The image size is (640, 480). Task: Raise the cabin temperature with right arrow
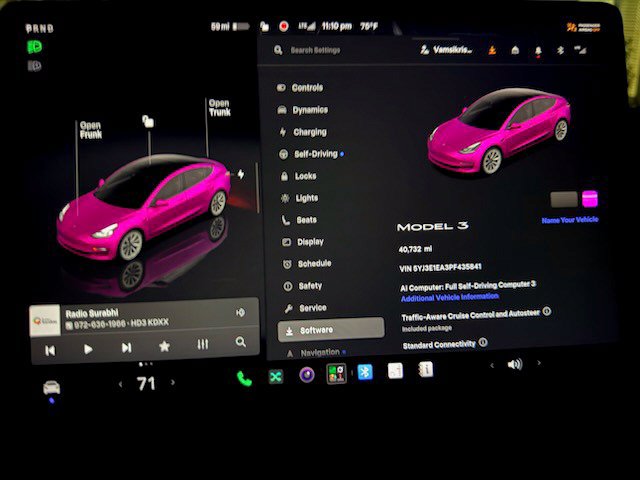173,382
